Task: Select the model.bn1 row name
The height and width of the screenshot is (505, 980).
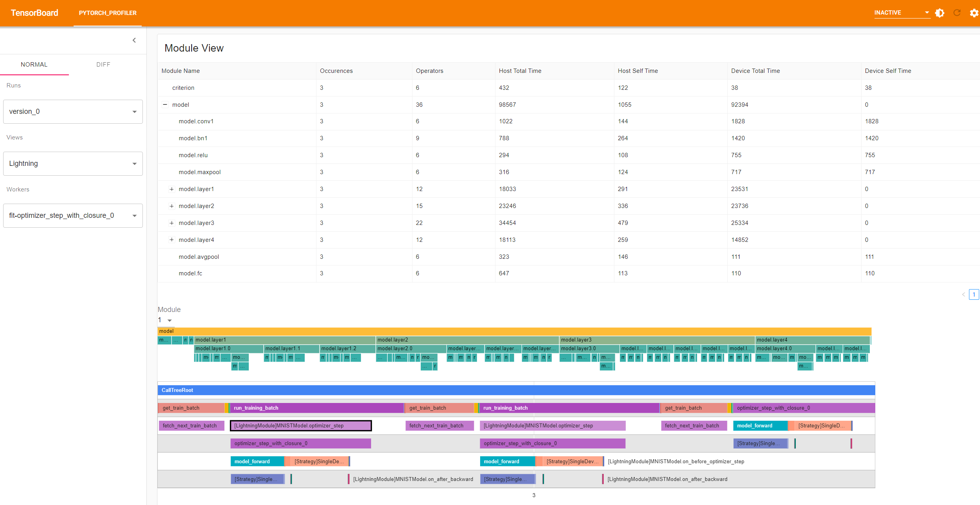Action: (x=193, y=138)
